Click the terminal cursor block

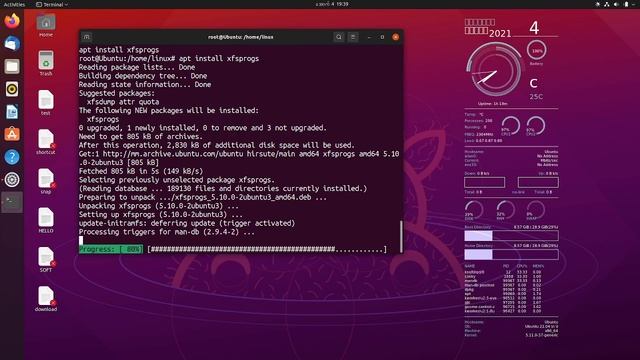pyautogui.click(x=81, y=240)
